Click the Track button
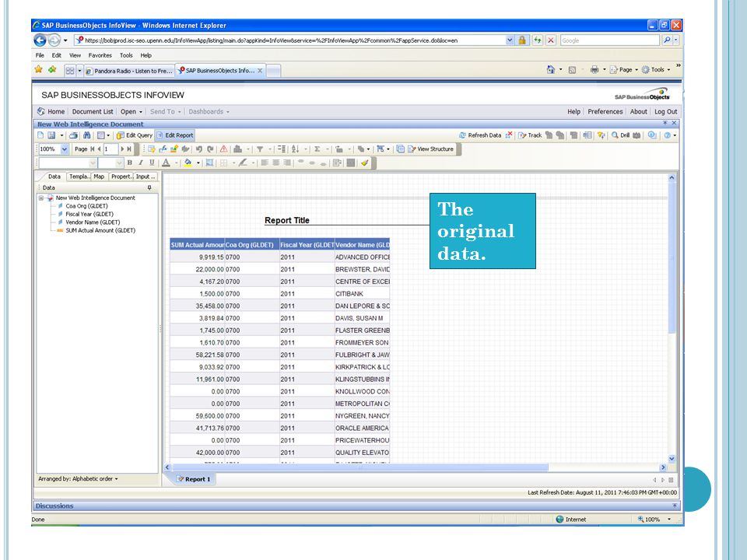 (530, 135)
